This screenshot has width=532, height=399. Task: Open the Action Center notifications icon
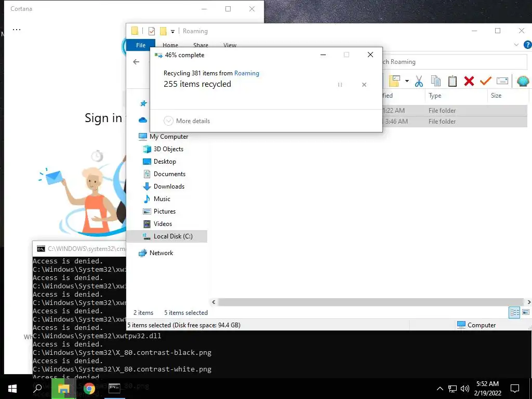515,389
